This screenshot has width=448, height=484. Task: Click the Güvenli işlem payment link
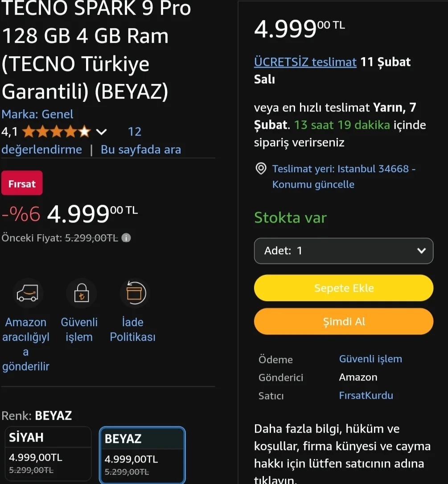click(x=370, y=359)
